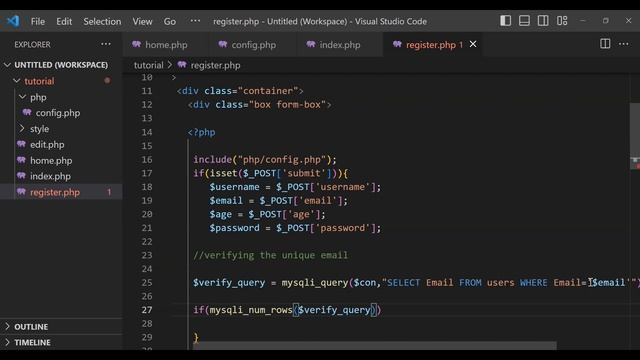Open the Go menu
This screenshot has height=360, width=640.
170,21
